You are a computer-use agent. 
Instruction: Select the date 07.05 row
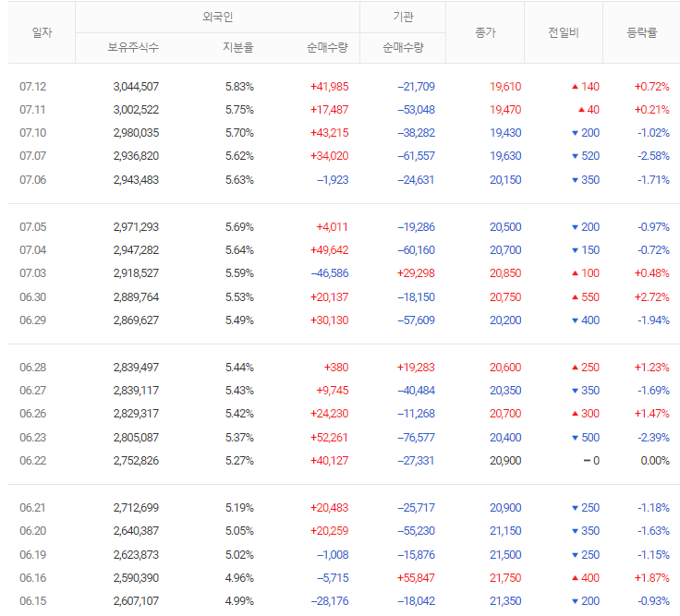[x=33, y=226]
